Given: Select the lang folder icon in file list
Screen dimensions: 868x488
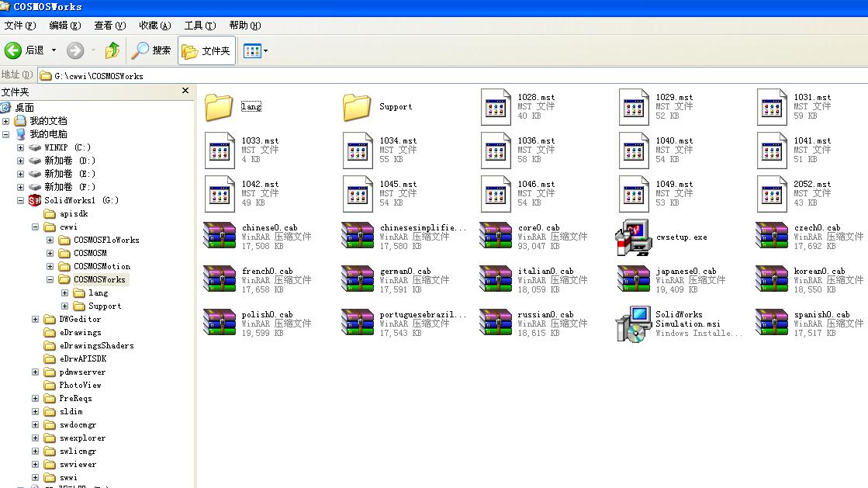Looking at the screenshot, I should point(219,107).
